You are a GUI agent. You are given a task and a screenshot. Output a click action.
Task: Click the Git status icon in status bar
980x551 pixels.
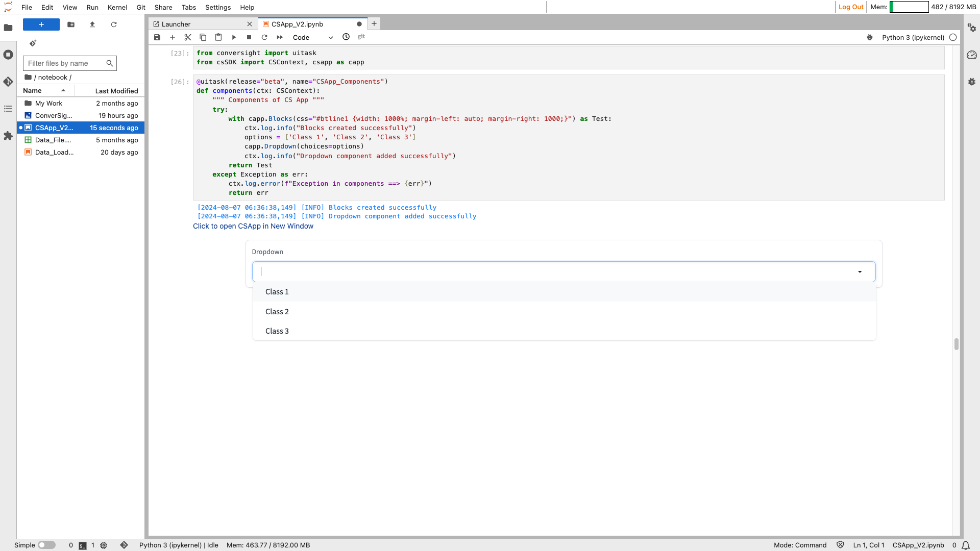pos(124,545)
